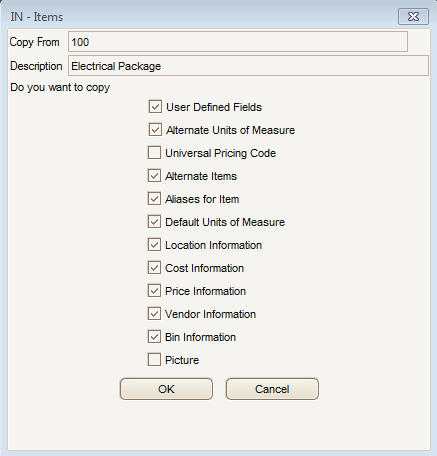Viewport: 437px width, 456px height.
Task: Enable the Universal Pricing Code option
Action: (x=154, y=153)
